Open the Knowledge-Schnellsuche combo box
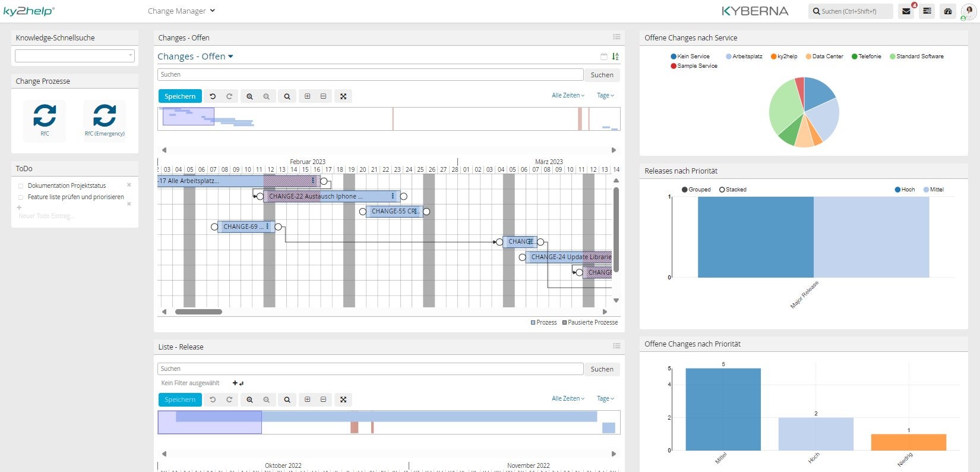The width and height of the screenshot is (980, 472). click(75, 56)
